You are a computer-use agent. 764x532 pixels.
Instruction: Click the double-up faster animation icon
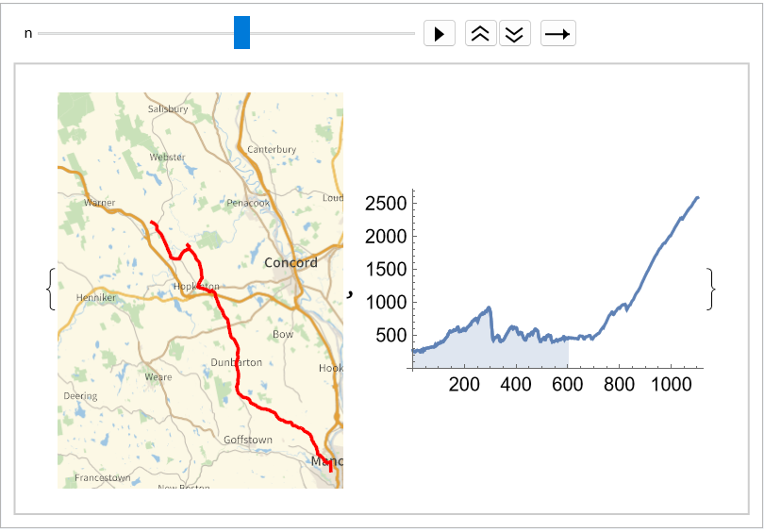(480, 34)
